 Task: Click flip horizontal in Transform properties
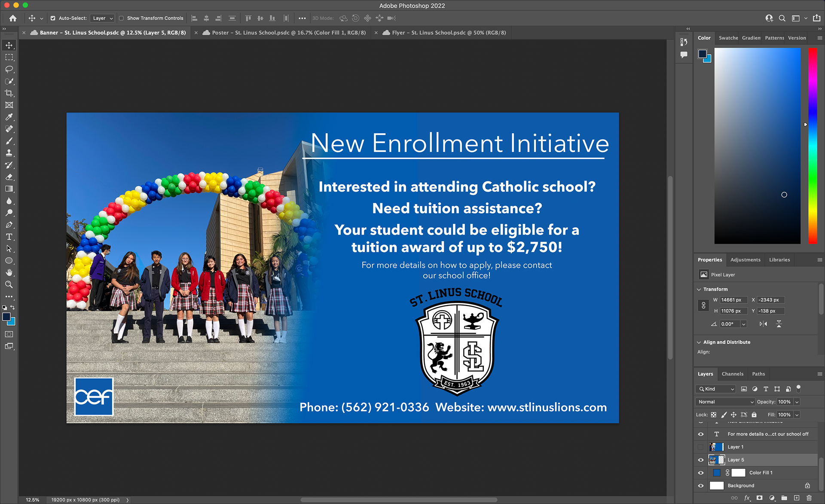(x=763, y=324)
